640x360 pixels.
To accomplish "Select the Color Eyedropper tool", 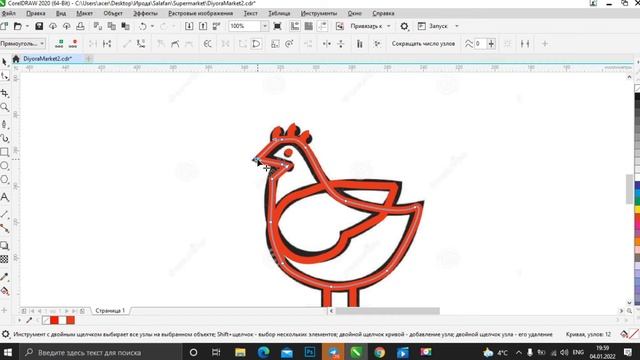I will tap(4, 277).
